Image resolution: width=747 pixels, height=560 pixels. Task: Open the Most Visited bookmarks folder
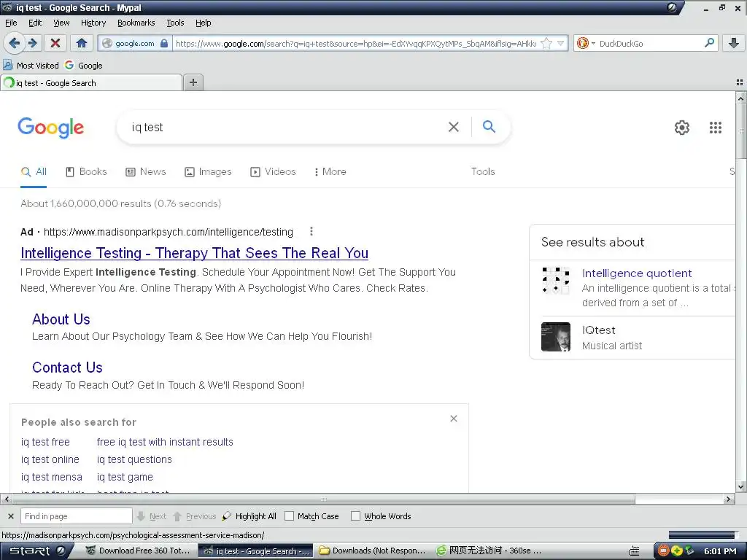[31, 65]
